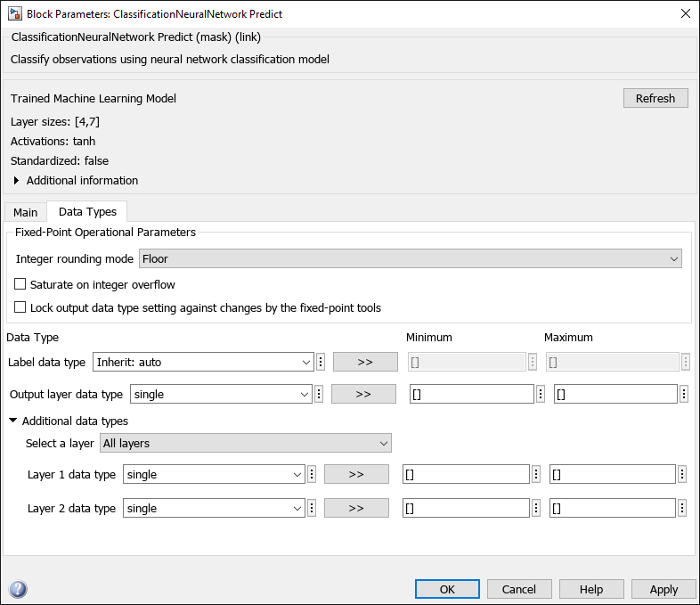This screenshot has height=605, width=700.
Task: Open Label data type options ellipsis
Action: click(321, 363)
